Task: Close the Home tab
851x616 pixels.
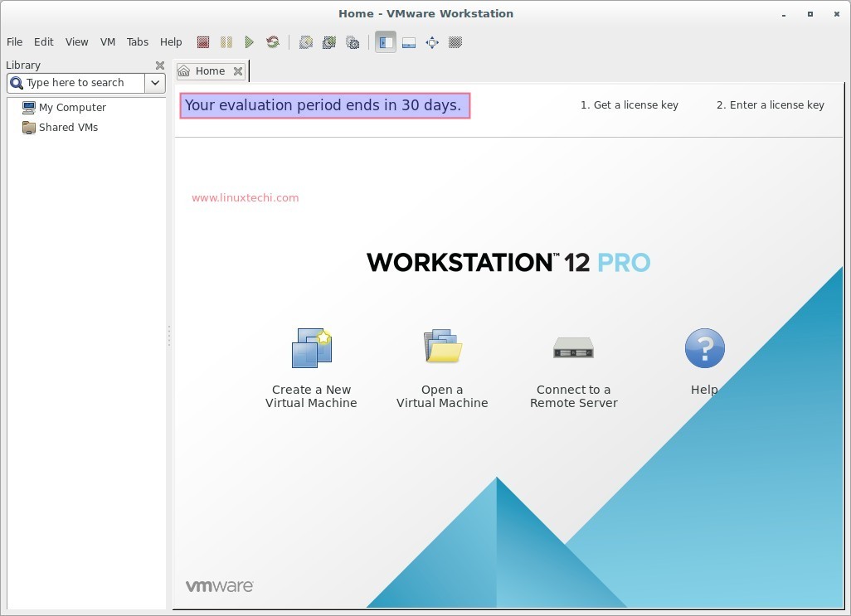Action: click(x=238, y=71)
